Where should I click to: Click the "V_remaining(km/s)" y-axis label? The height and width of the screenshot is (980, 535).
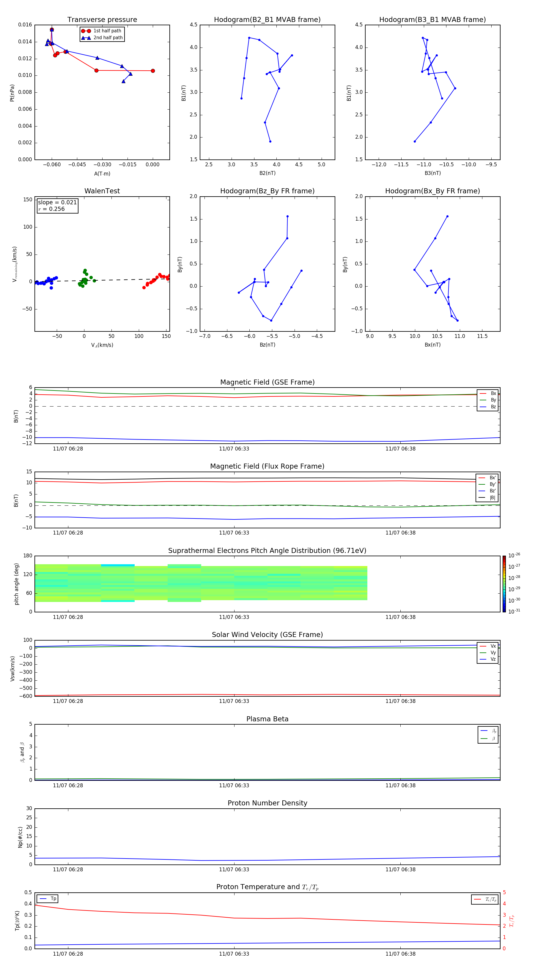click(15, 264)
